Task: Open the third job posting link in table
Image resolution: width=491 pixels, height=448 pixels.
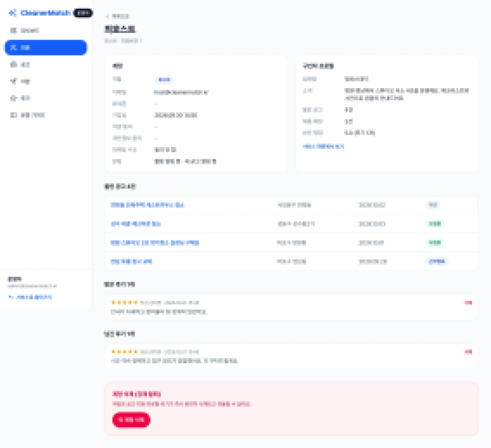Action: pos(155,243)
